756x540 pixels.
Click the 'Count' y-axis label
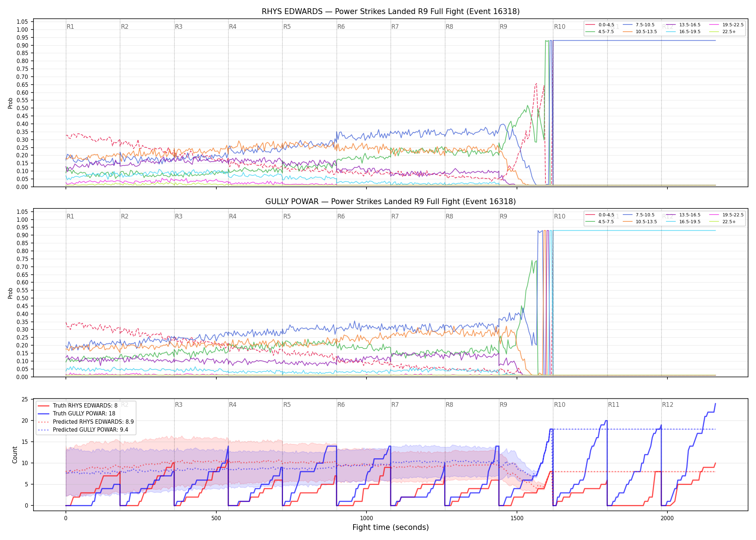(x=15, y=455)
